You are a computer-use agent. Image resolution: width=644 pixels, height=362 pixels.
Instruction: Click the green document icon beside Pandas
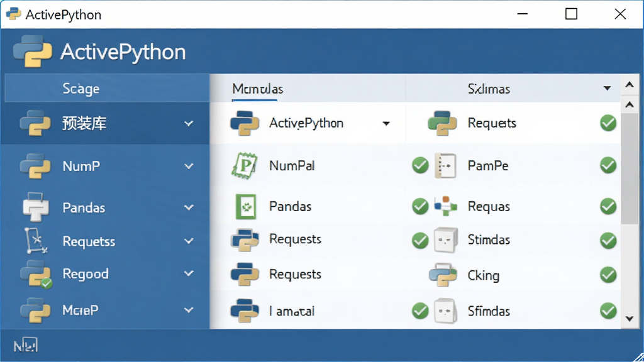click(x=246, y=206)
